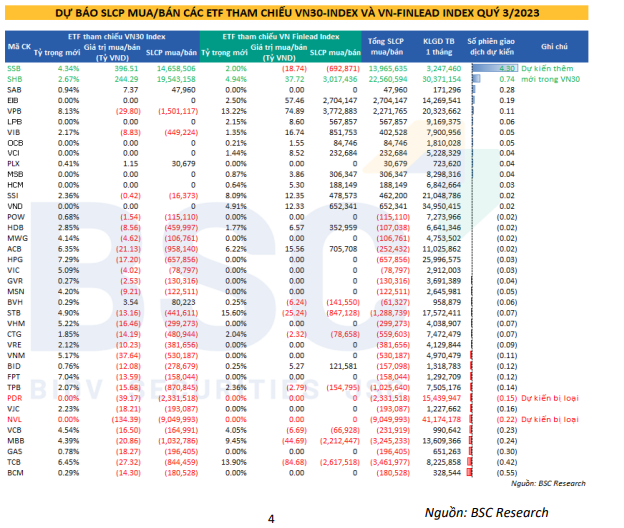Select the ACB ticker cell
The width and height of the screenshot is (624, 528).
tap(14, 249)
